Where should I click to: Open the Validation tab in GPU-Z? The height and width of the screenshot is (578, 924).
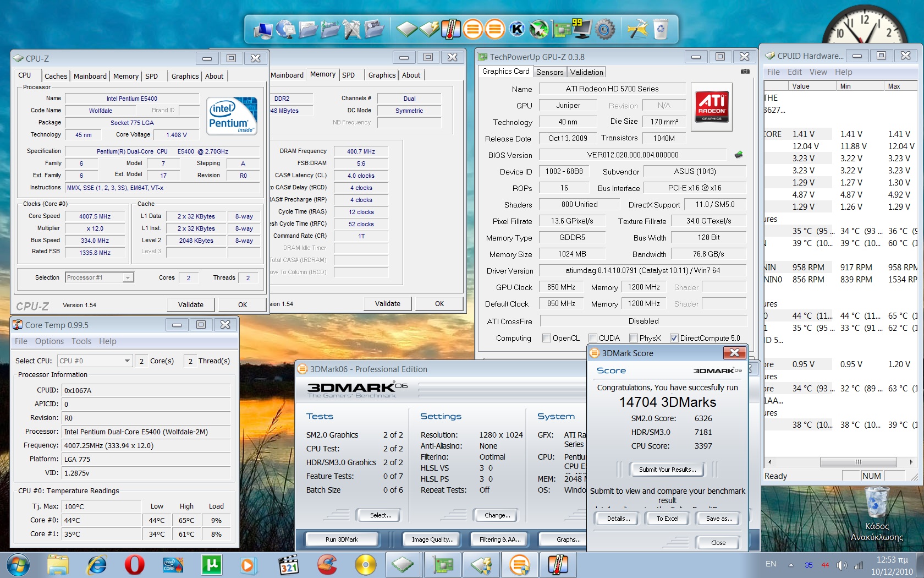tap(586, 72)
